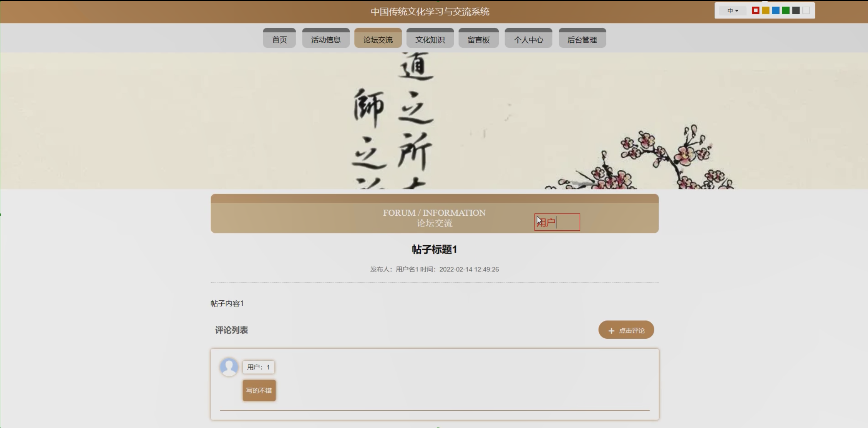Select the green color swatch

[x=786, y=11]
